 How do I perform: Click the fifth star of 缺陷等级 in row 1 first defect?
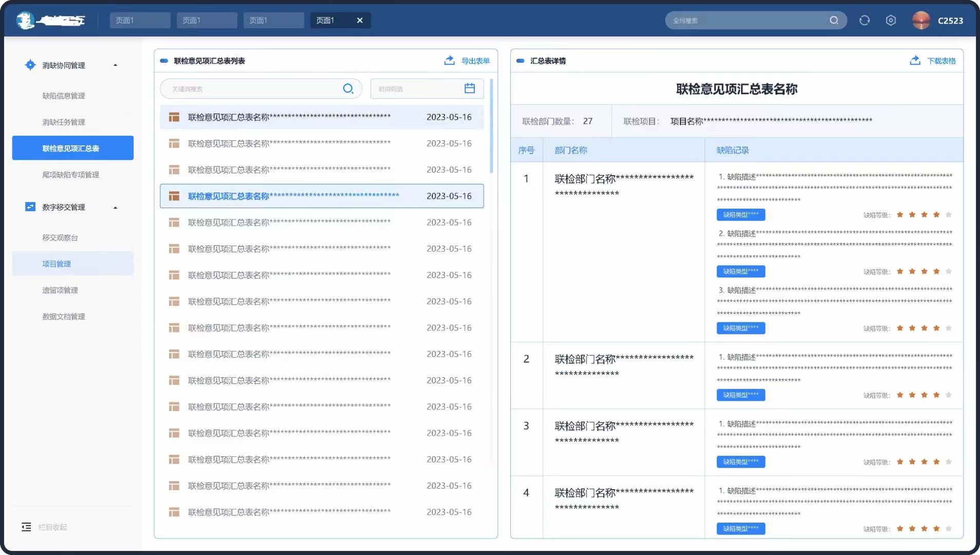(x=949, y=214)
